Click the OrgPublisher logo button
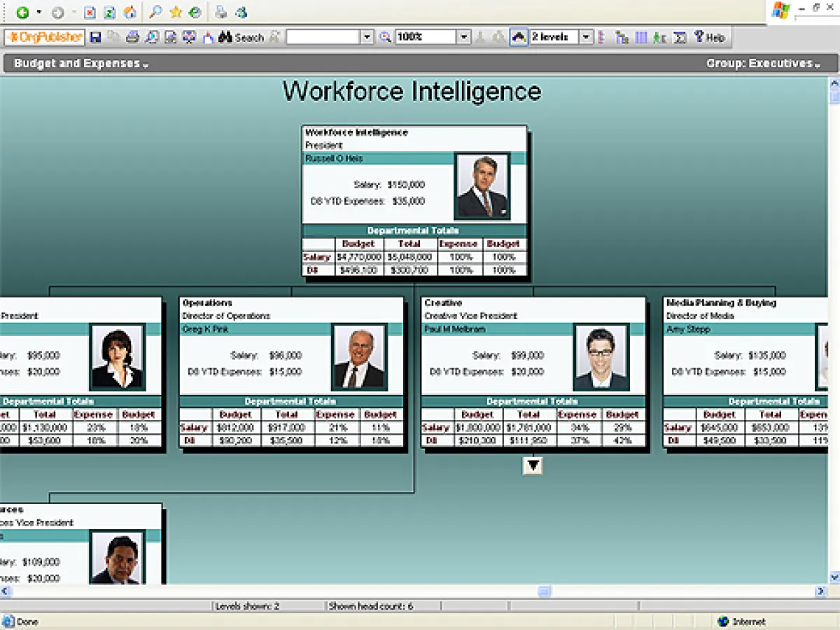The width and height of the screenshot is (840, 630). (45, 37)
